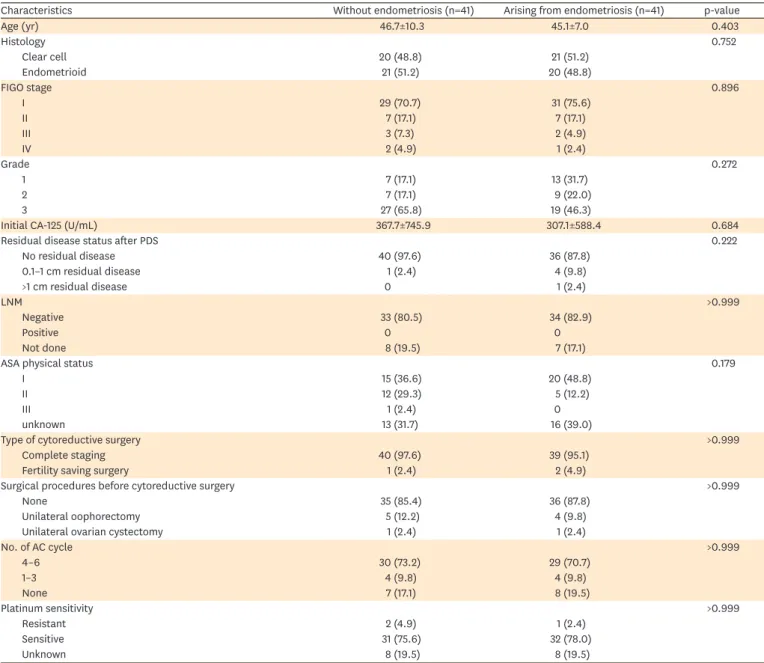Screen dimensions: 764x663
Task: Click the FIGO p-value '0.896'
Action: tap(725, 88)
